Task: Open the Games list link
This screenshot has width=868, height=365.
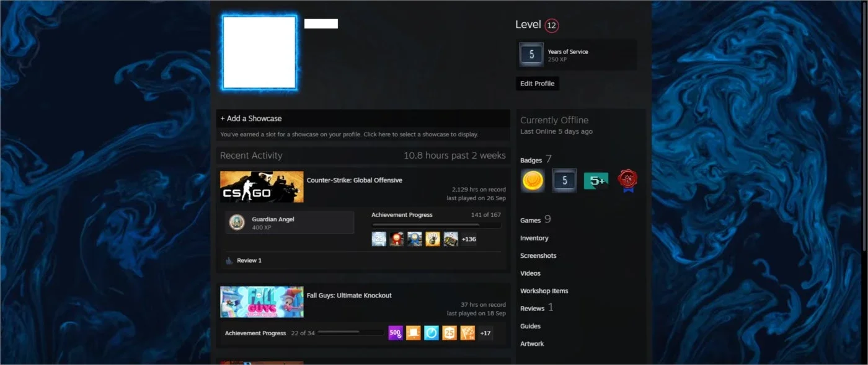Action: point(530,221)
